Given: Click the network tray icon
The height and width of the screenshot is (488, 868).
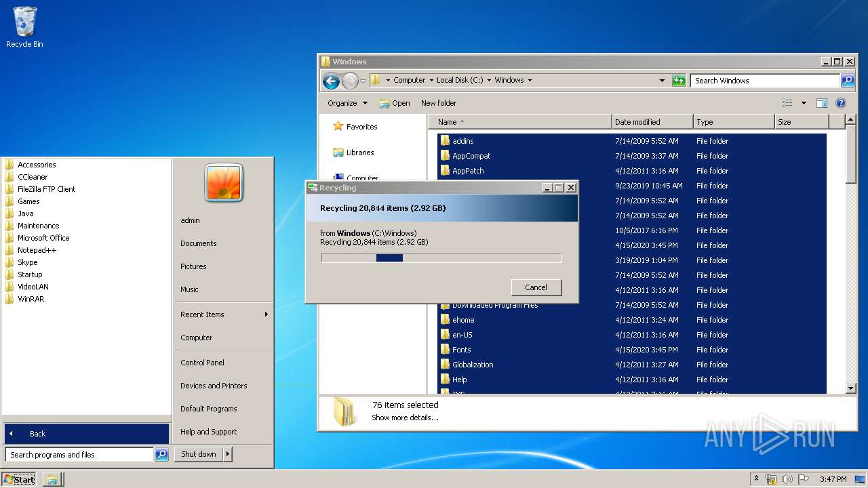Looking at the screenshot, I should click(771, 479).
